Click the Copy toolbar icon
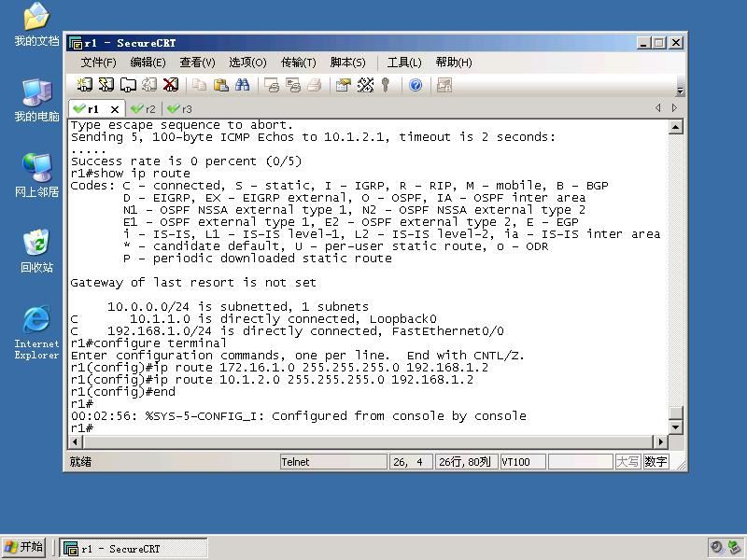Viewport: 747px width, 560px height. tap(199, 85)
